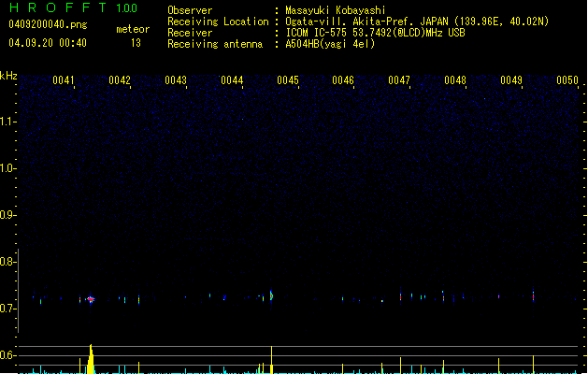Click the 0044 time marker
The height and width of the screenshot is (374, 588).
click(232, 80)
